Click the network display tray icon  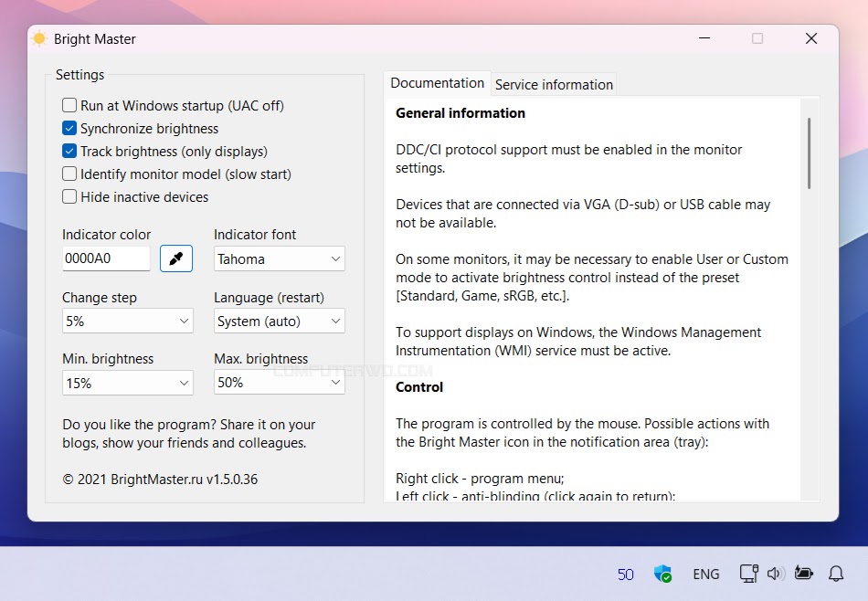[749, 574]
